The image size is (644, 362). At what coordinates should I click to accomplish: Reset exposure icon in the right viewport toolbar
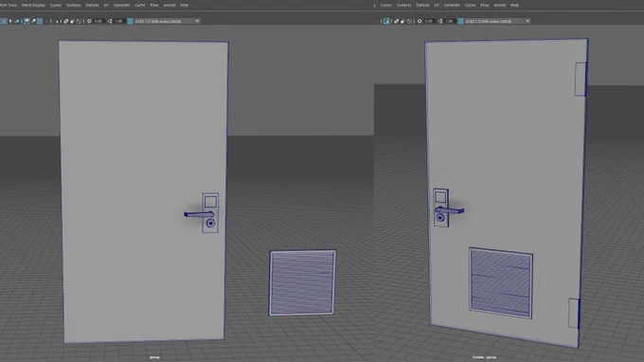pos(420,21)
